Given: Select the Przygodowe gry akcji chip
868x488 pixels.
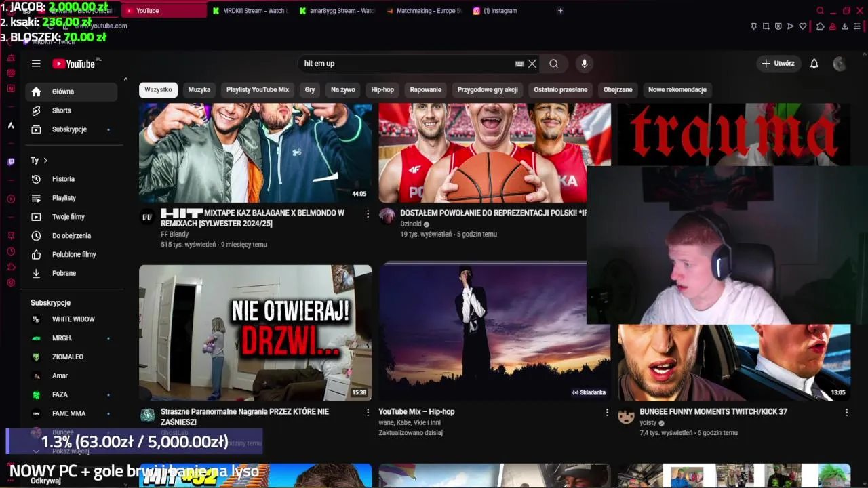Looking at the screenshot, I should (x=488, y=89).
